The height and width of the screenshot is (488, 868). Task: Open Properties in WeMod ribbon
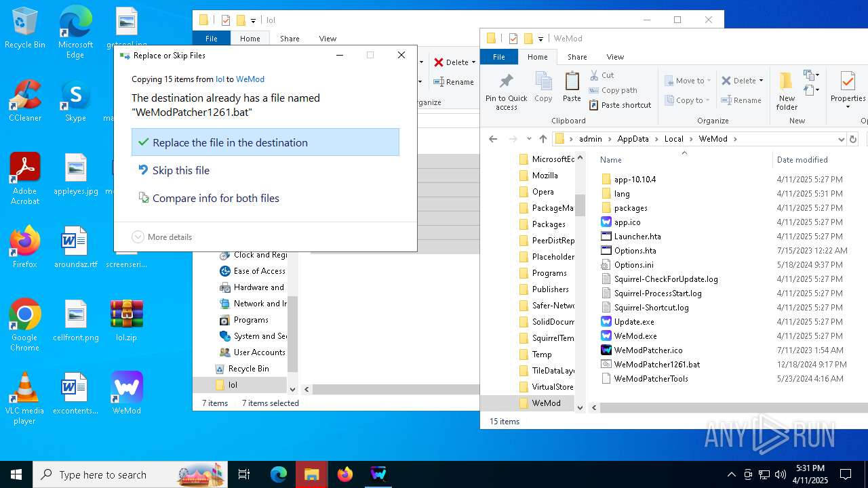pos(848,91)
